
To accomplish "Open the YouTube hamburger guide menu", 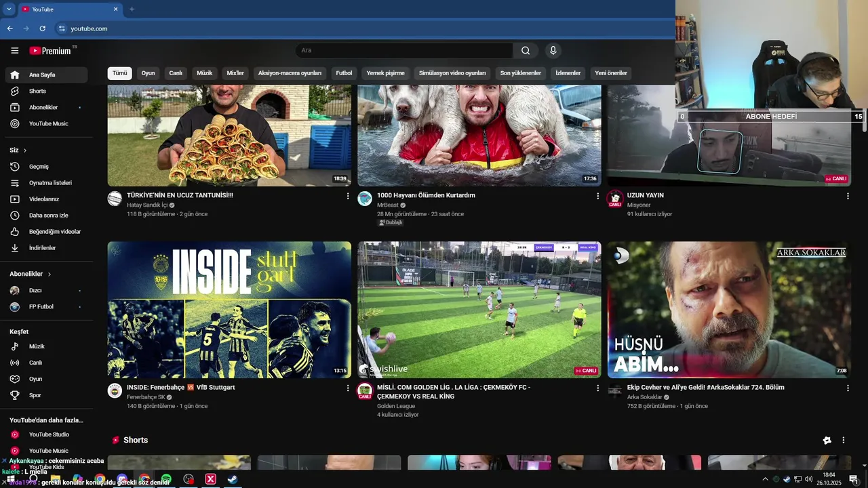I will tap(14, 51).
